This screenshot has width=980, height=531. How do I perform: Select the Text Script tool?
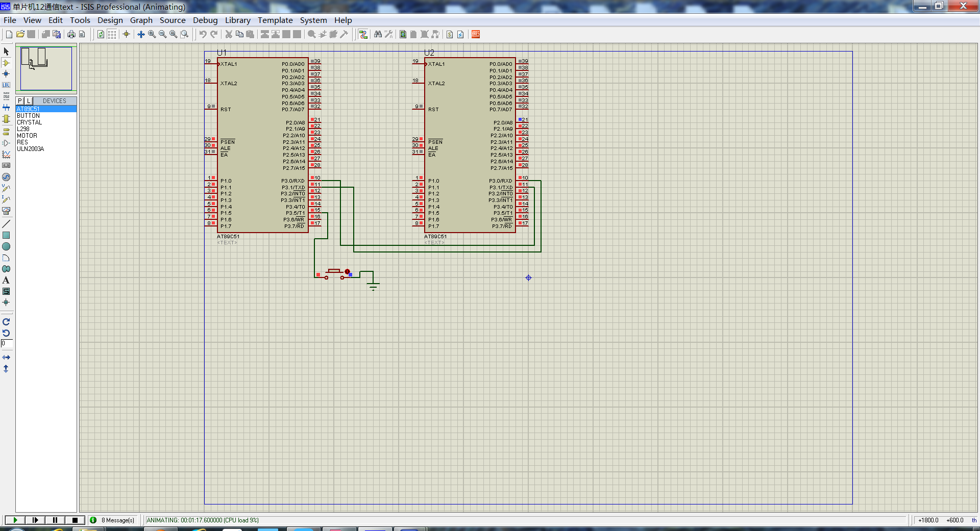tap(6, 96)
